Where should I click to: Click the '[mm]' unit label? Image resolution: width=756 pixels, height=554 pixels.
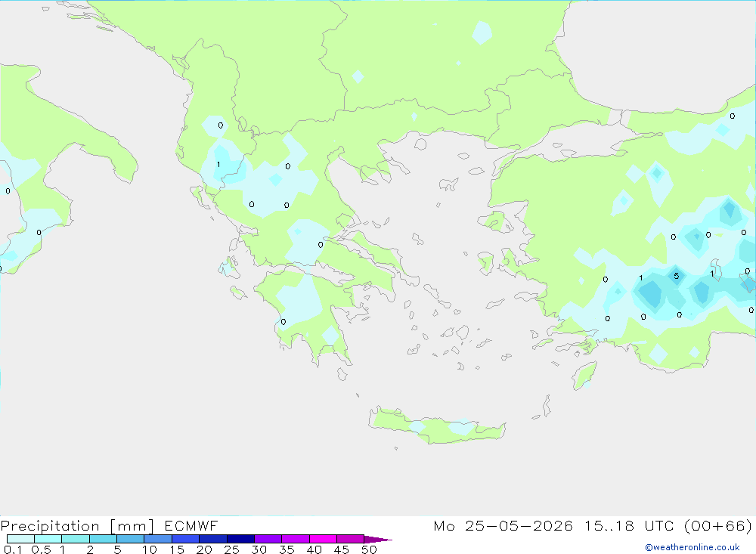(x=132, y=526)
